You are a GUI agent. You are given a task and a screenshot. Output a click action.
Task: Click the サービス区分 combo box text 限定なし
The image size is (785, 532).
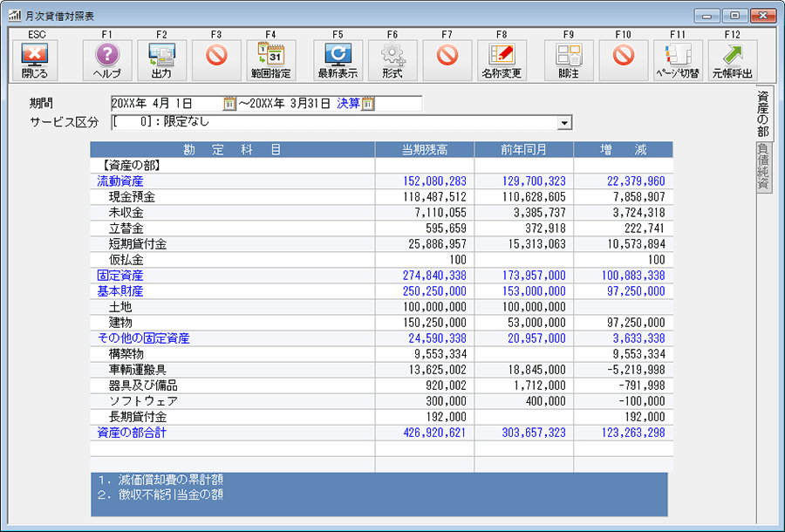pyautogui.click(x=187, y=121)
